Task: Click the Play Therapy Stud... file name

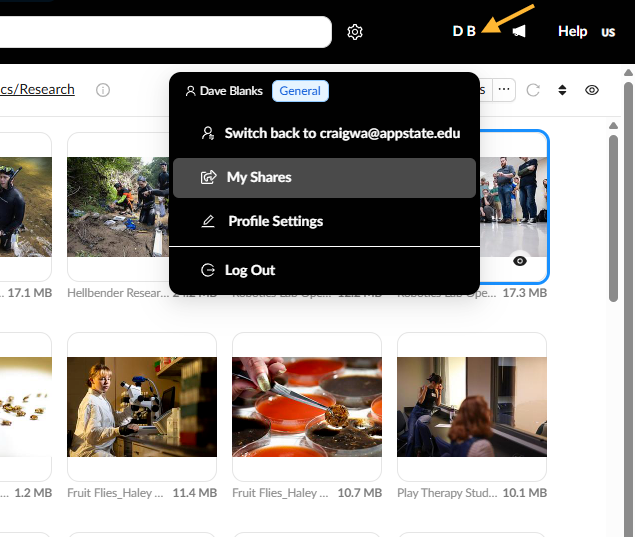Action: coord(447,493)
